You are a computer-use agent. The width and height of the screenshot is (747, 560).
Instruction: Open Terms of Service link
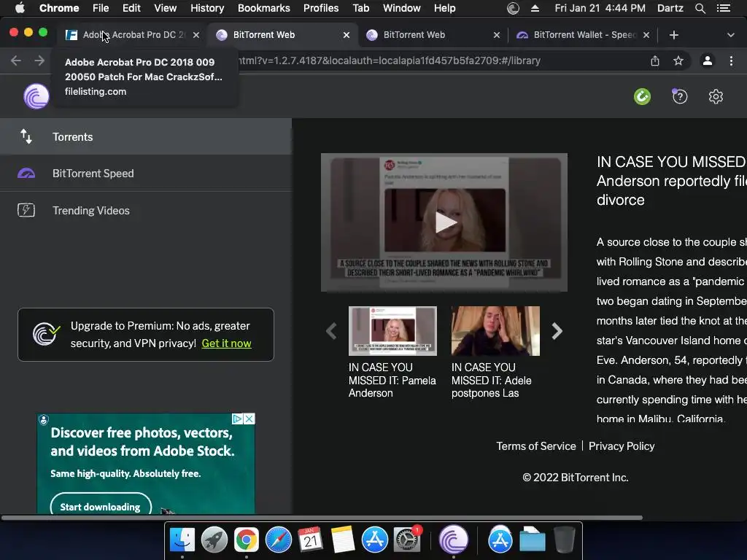tap(536, 446)
